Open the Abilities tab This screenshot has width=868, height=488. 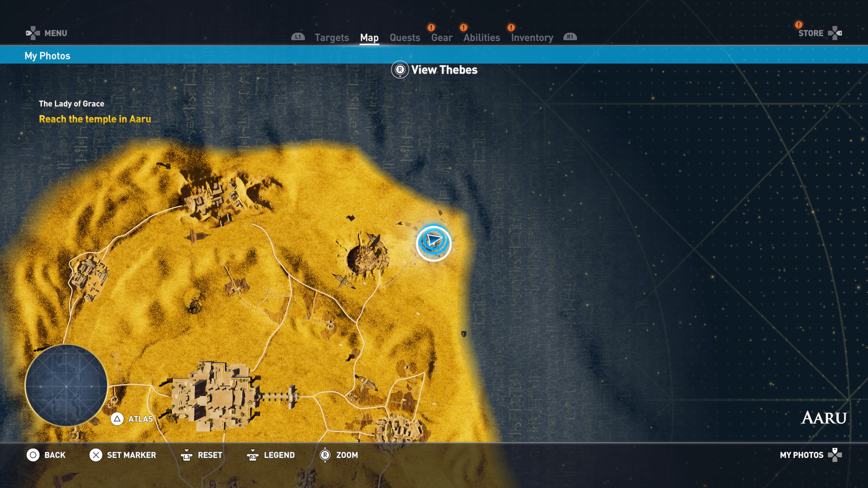(481, 37)
